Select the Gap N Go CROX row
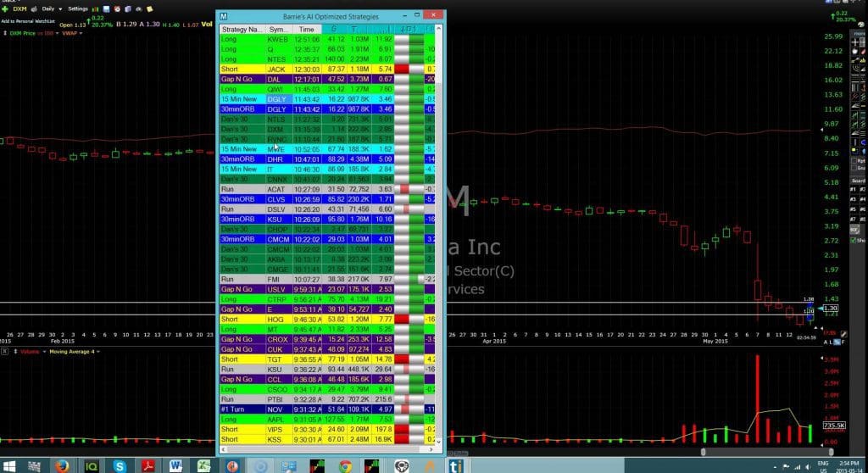The height and width of the screenshot is (473, 868). pyautogui.click(x=327, y=339)
